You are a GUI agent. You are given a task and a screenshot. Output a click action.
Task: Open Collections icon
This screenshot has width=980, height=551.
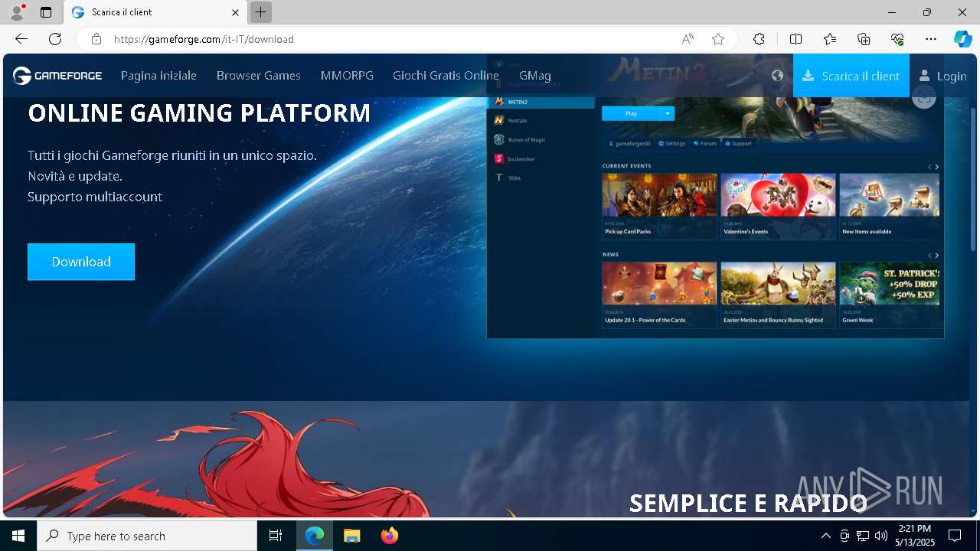(864, 39)
